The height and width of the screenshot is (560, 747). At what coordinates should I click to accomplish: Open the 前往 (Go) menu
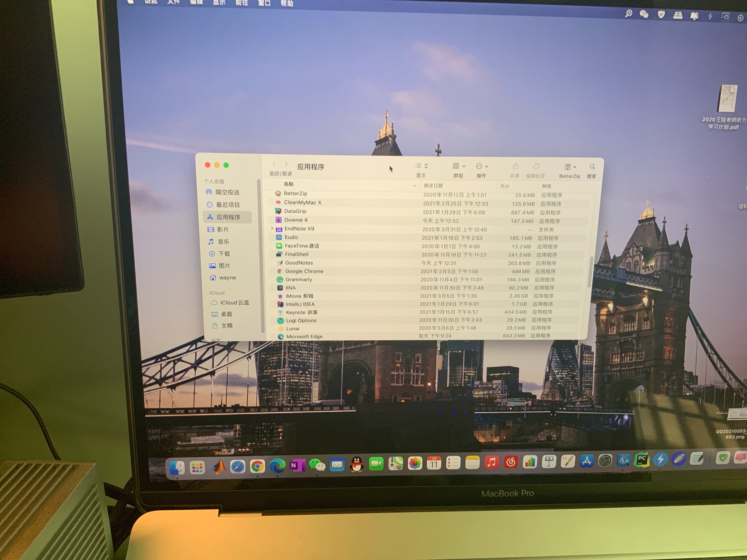click(x=242, y=3)
